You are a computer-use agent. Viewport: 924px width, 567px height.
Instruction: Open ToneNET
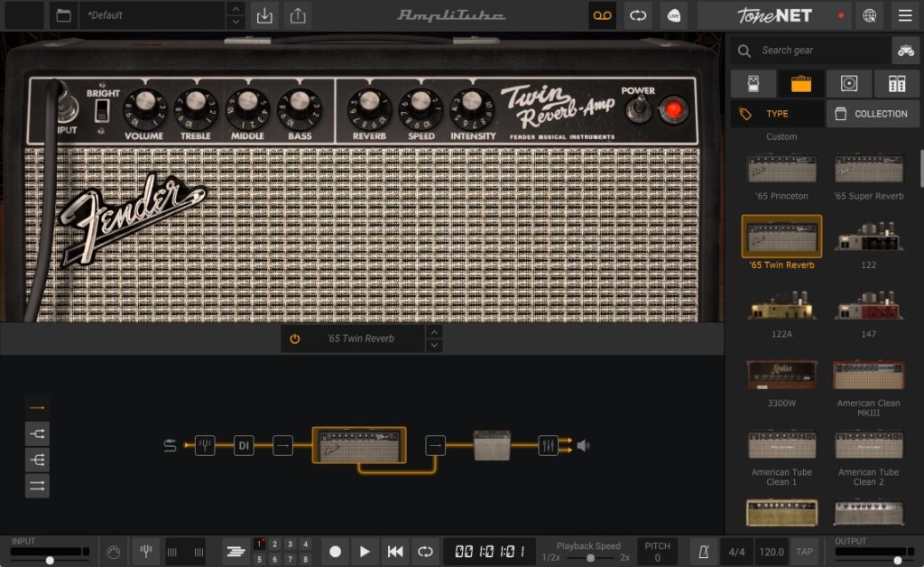pos(775,15)
